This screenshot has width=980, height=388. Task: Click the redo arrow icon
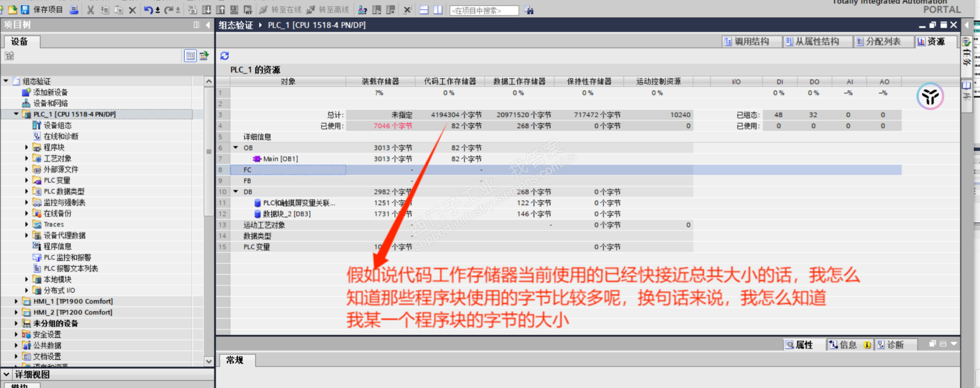pos(168,10)
